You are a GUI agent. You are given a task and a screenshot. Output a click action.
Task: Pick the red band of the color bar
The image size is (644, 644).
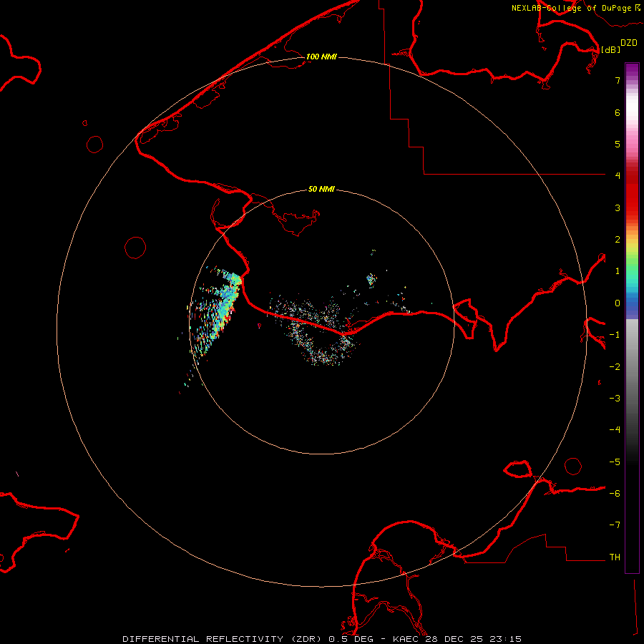(632, 193)
